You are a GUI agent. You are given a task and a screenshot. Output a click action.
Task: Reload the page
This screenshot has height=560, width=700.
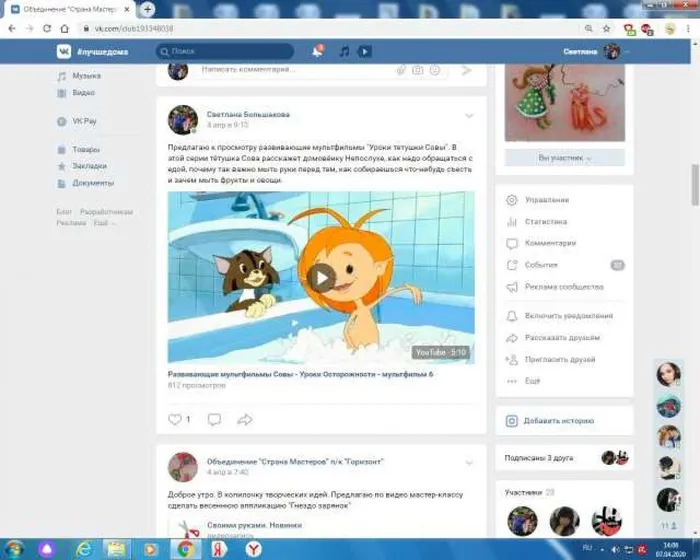click(46, 29)
